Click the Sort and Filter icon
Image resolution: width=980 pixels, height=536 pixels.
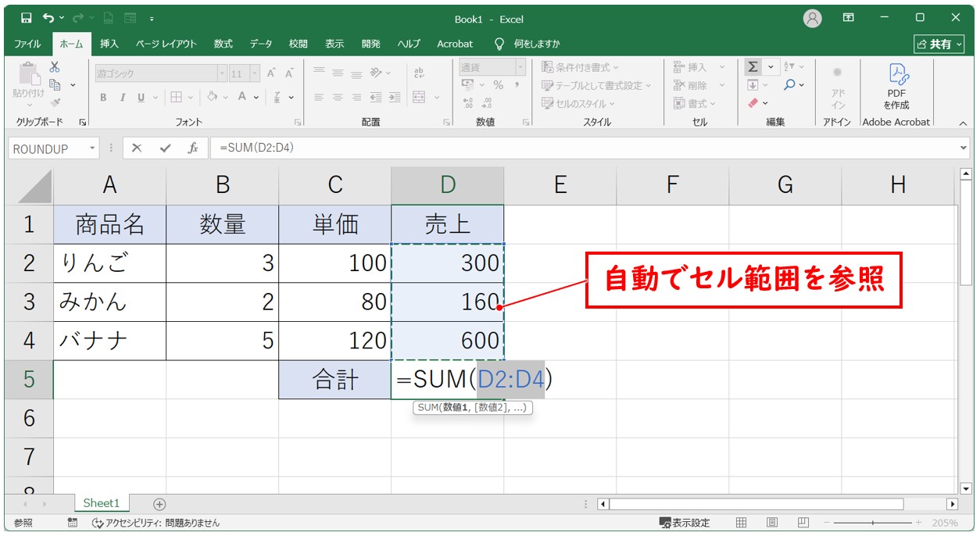(x=789, y=67)
